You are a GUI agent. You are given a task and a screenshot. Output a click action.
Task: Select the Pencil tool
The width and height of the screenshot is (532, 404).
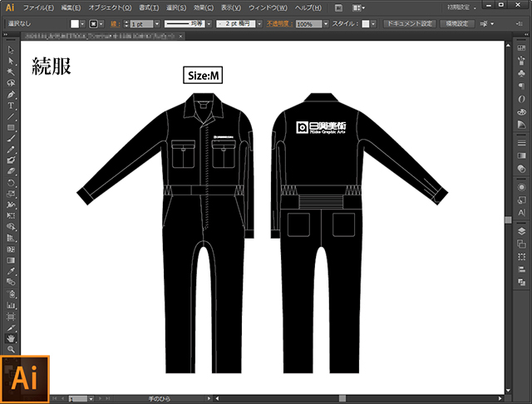point(11,150)
